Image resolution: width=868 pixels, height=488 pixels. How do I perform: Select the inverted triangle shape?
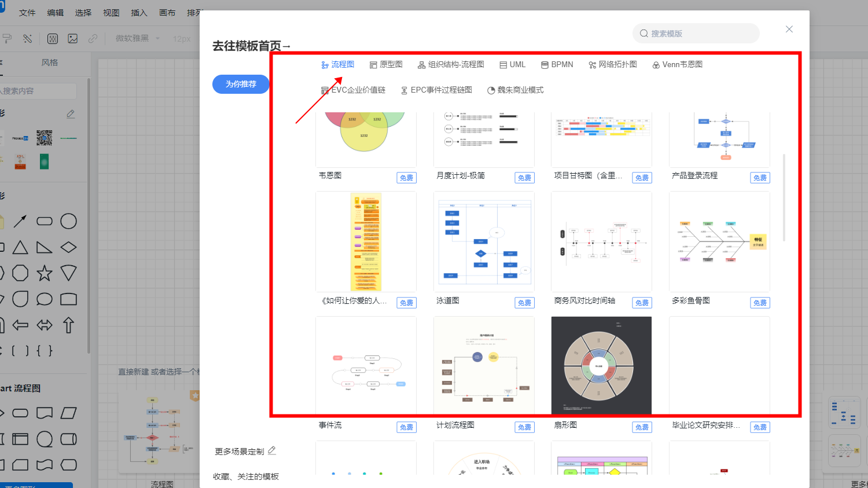point(69,273)
